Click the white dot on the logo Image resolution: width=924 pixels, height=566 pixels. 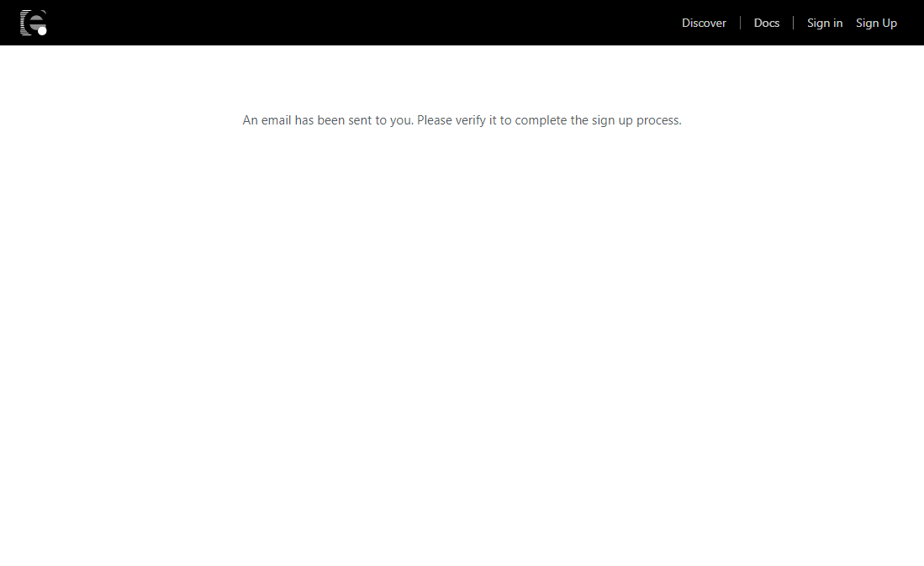point(42,31)
